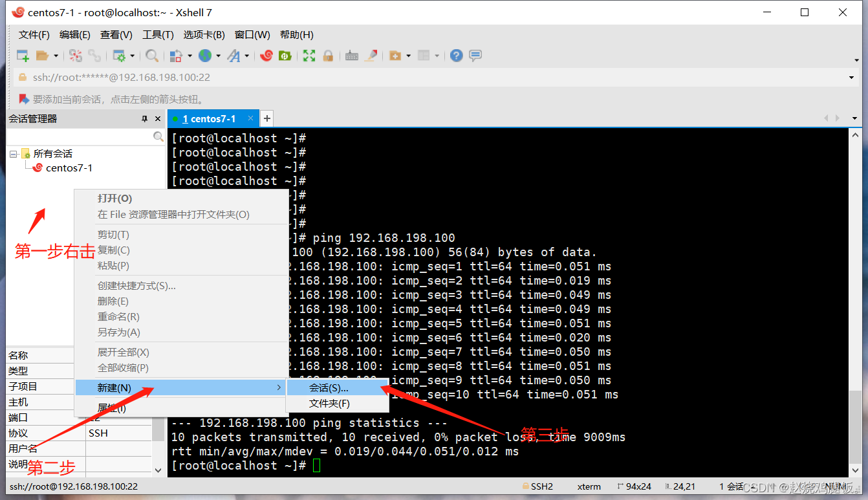This screenshot has height=500, width=868.
Task: Click the add-session bookmark arrow icon
Action: point(24,99)
